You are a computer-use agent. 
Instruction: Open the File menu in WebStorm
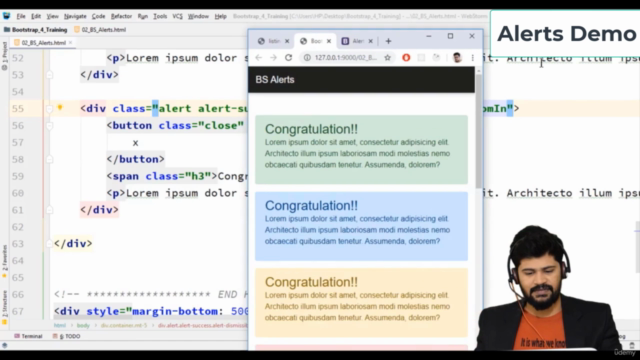pyautogui.click(x=21, y=16)
